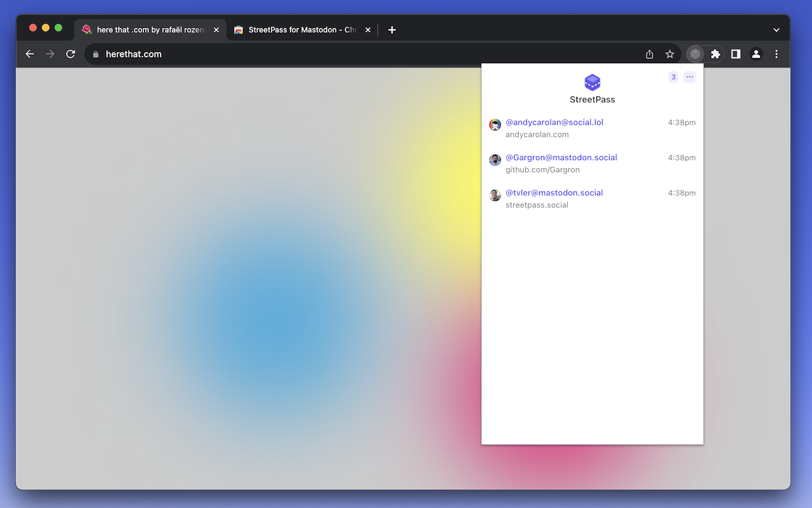Toggle the Chrome side panel icon

[x=736, y=54]
